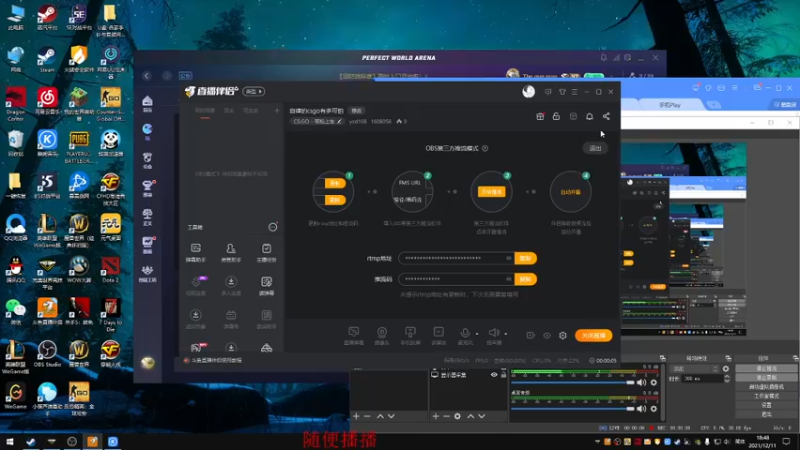
Task: Add a new scene tab with the plus icon
Action: click(277, 111)
